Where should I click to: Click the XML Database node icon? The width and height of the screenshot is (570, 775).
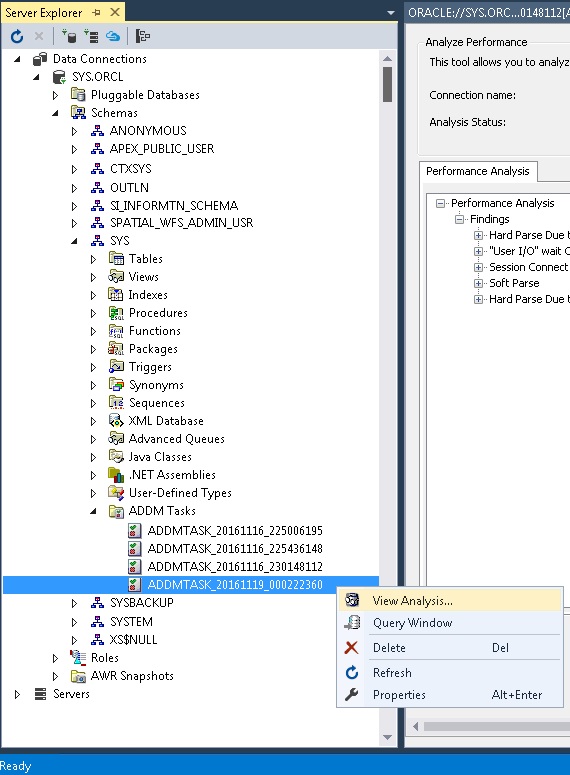pyautogui.click(x=116, y=421)
